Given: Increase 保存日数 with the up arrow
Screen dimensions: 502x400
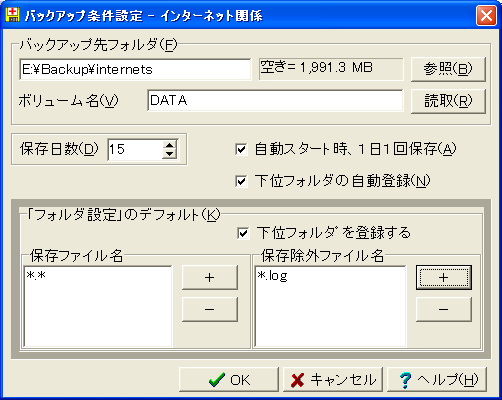Looking at the screenshot, I should (170, 145).
